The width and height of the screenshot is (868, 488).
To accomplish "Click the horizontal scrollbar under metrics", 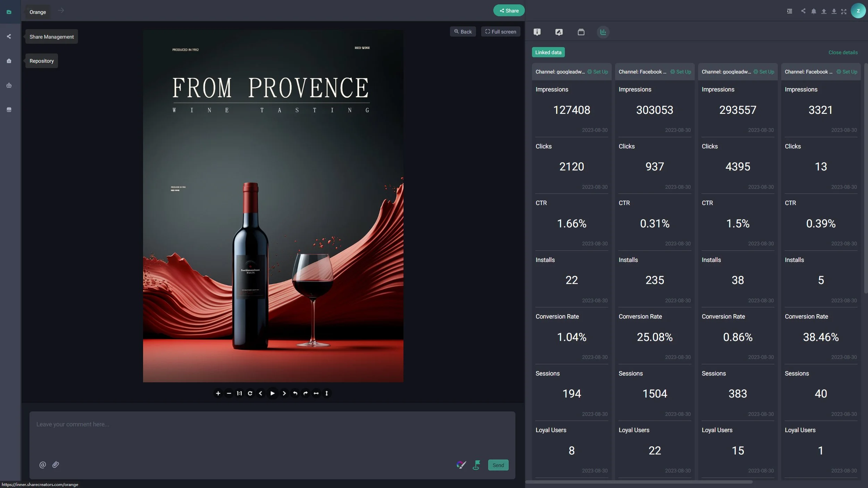I will tap(639, 482).
